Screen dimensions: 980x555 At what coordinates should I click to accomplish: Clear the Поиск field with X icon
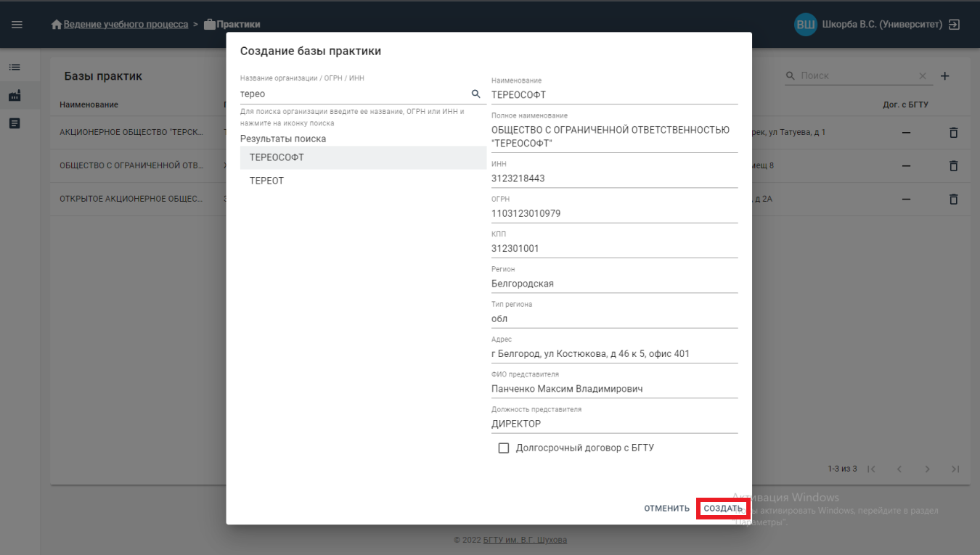[x=923, y=75]
